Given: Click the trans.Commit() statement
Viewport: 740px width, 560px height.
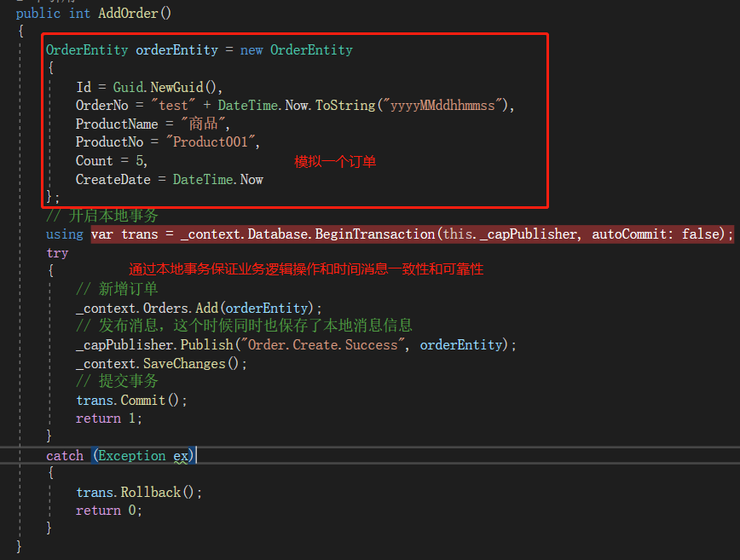Looking at the screenshot, I should click(x=131, y=401).
